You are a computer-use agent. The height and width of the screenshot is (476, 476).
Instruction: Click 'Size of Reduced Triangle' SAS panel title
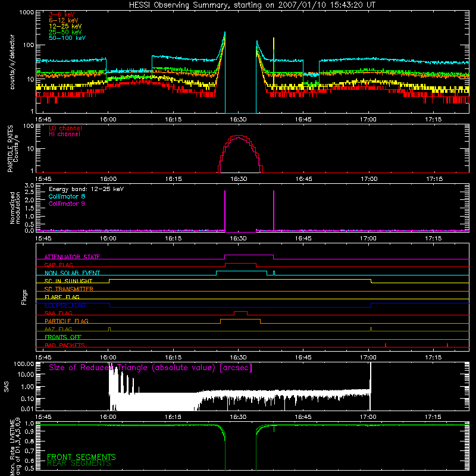(x=151, y=368)
